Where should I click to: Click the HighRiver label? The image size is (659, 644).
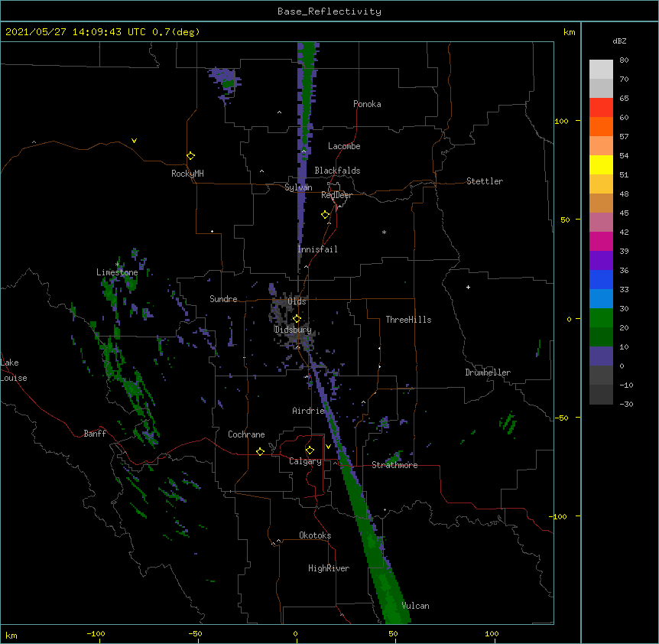tap(329, 568)
